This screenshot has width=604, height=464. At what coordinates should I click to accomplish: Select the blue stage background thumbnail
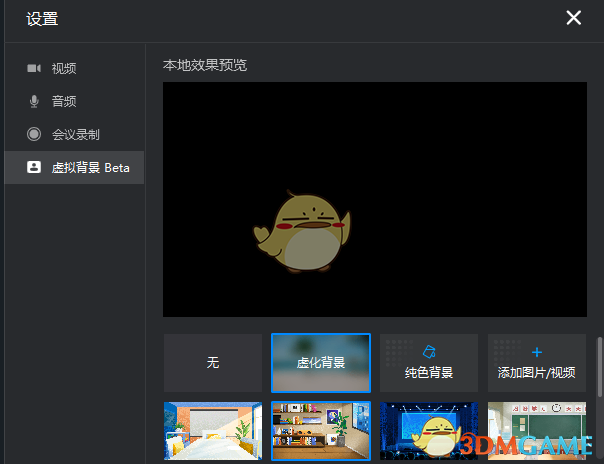tap(429, 431)
